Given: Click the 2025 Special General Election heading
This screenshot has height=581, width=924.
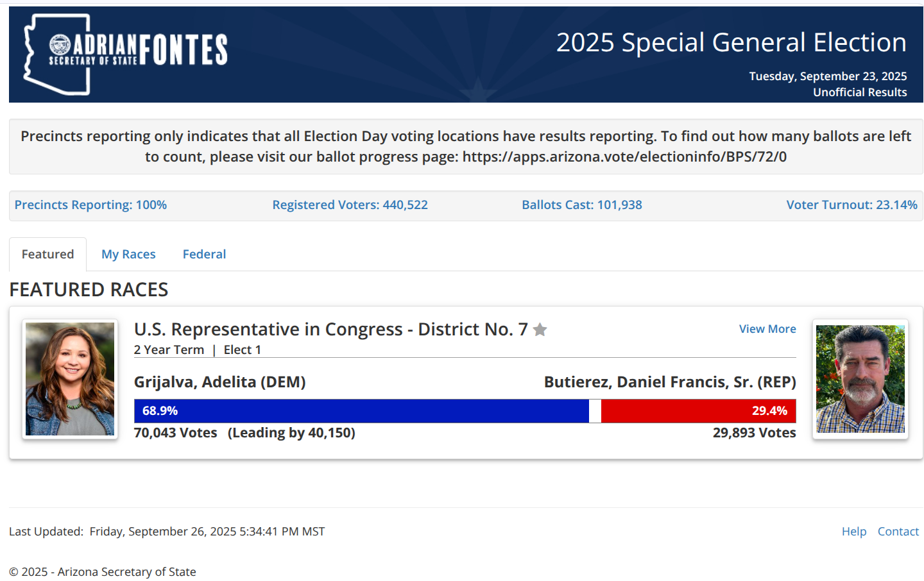Looking at the screenshot, I should point(731,43).
